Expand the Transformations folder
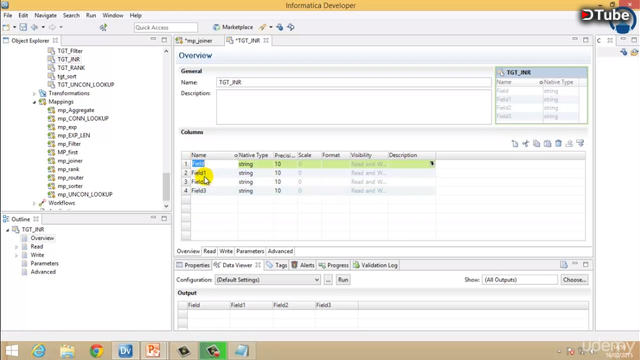The height and width of the screenshot is (360, 640). click(34, 93)
